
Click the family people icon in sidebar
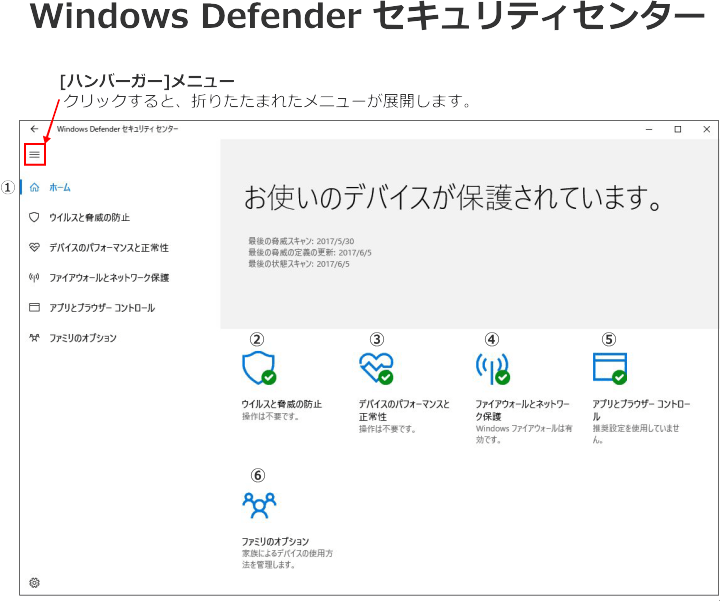34,338
